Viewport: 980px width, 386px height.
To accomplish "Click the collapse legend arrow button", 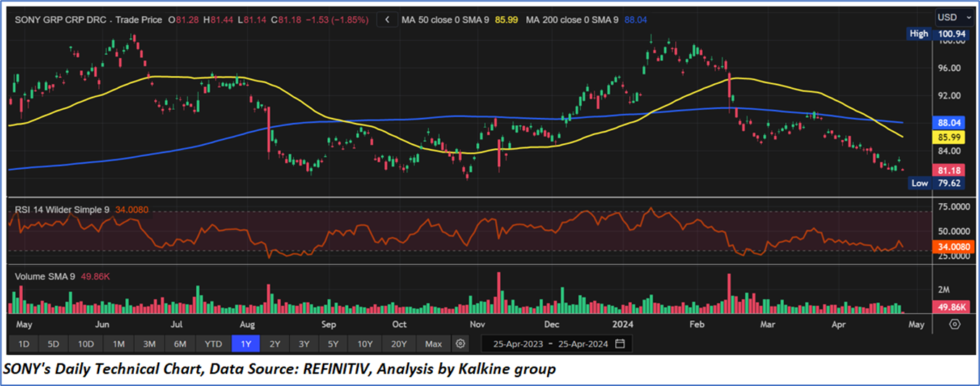I will click(387, 20).
